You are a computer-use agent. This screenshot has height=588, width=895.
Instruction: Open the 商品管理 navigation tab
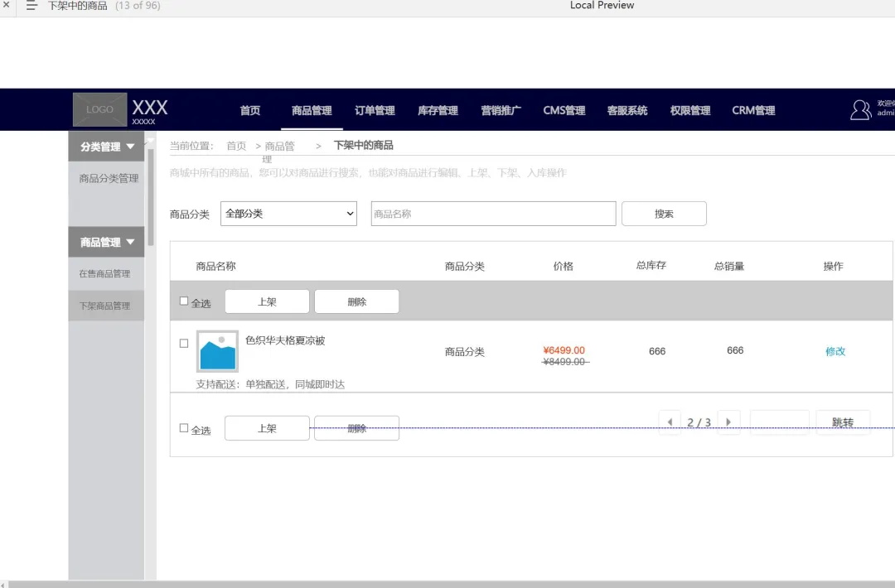[312, 111]
